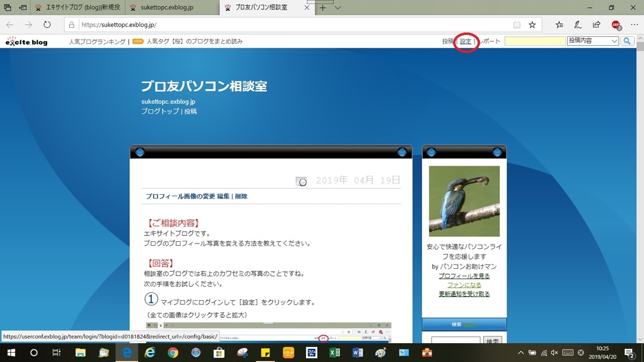
Task: Click the レポート link in the blog header
Action: coord(488,41)
